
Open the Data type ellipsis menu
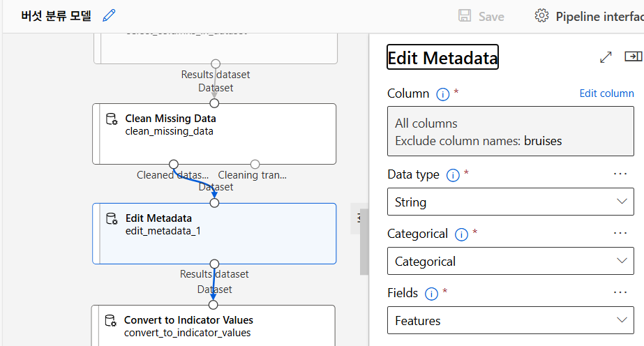620,174
